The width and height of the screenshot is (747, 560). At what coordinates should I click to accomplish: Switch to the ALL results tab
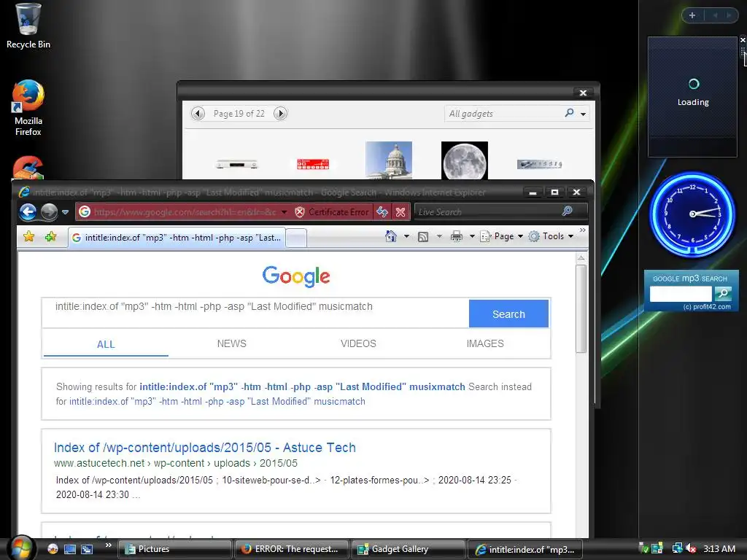[106, 344]
